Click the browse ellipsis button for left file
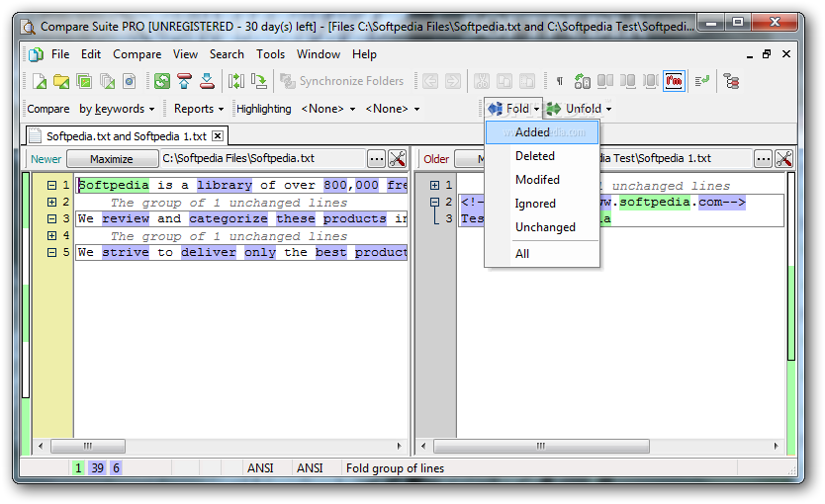The image size is (825, 504). pyautogui.click(x=376, y=158)
